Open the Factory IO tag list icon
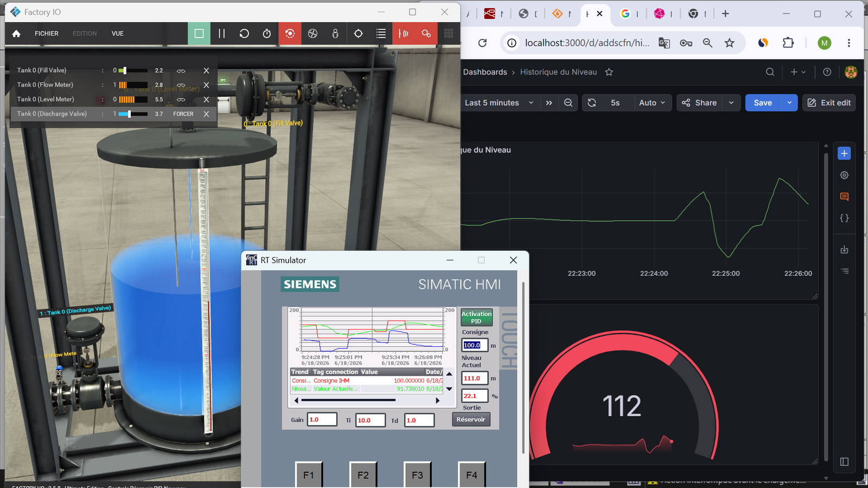 click(x=381, y=34)
